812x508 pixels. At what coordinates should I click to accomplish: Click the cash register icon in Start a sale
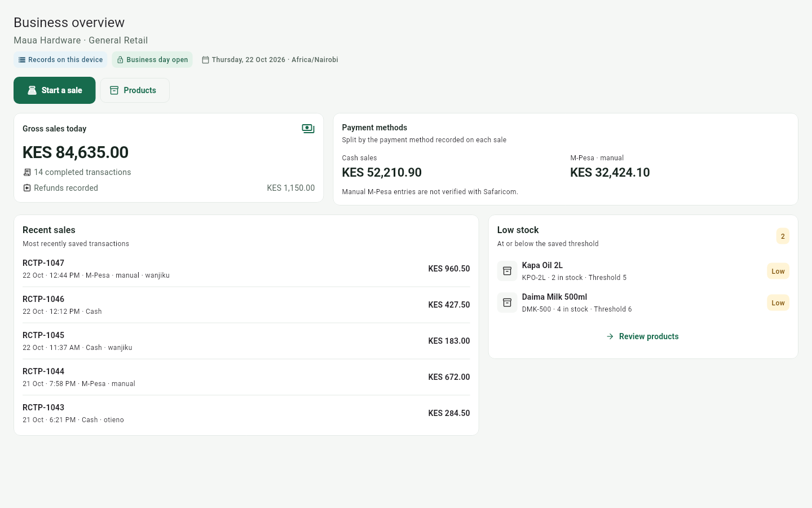pyautogui.click(x=32, y=90)
